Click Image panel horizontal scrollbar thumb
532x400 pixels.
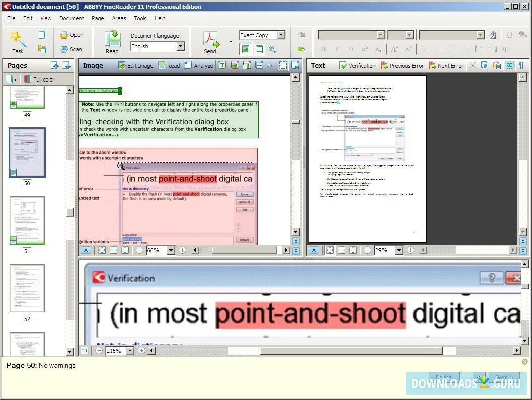(244, 250)
